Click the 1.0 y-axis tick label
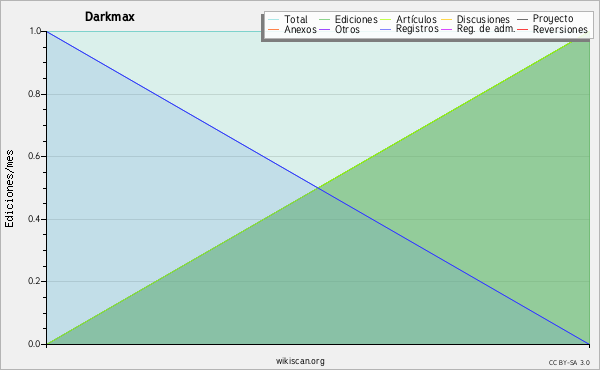Screen dimensions: 600x370 pos(35,31)
